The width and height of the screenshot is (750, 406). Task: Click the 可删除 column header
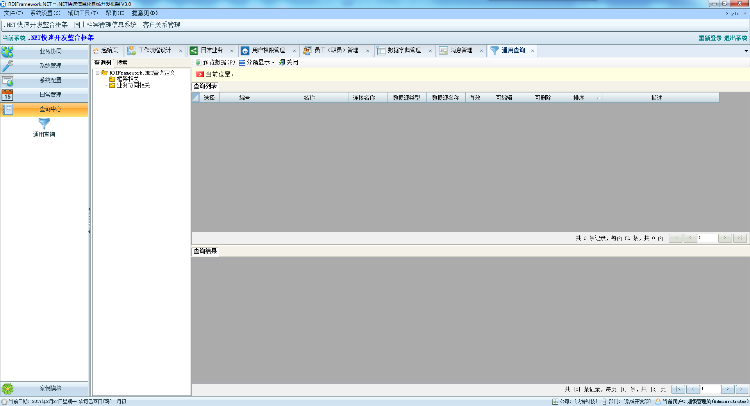[x=543, y=98]
